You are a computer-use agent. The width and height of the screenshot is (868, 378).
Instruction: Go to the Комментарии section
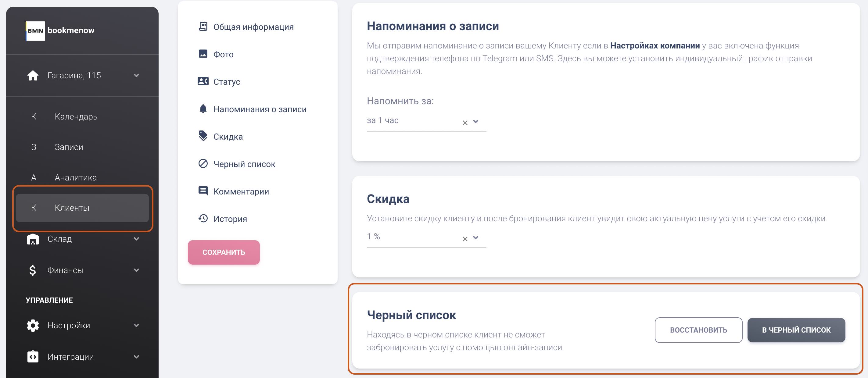tap(241, 192)
